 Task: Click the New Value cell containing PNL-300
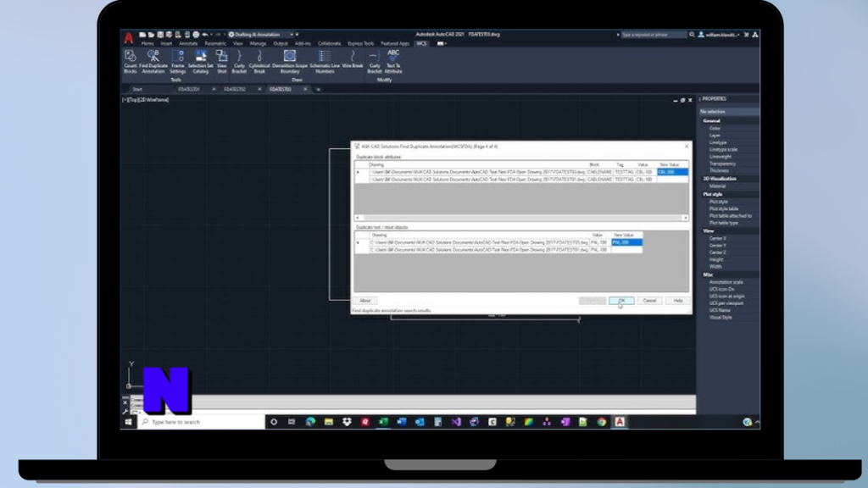pyautogui.click(x=626, y=242)
